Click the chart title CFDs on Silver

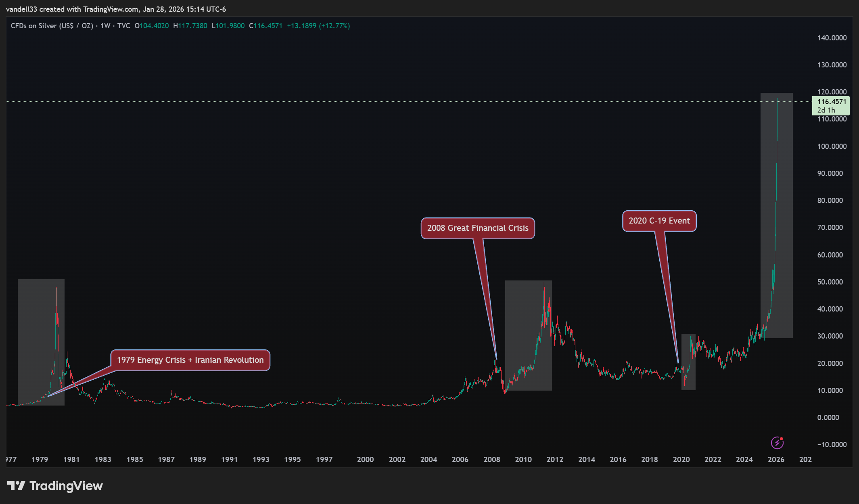pyautogui.click(x=52, y=26)
